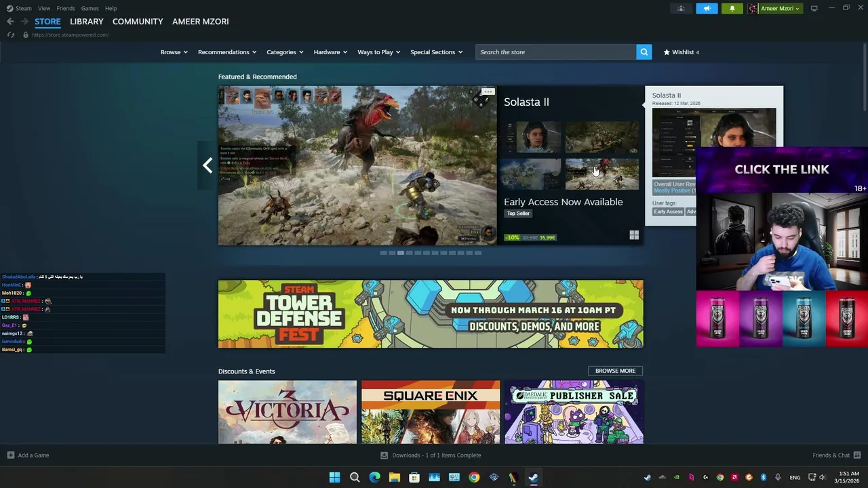Open the Square Enix sale tile
Viewport: 868px width, 488px height.
click(x=431, y=412)
